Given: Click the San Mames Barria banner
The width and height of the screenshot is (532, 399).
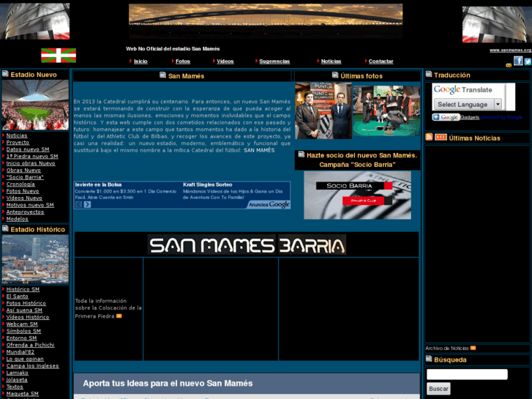Looking at the screenshot, I should point(247,245).
